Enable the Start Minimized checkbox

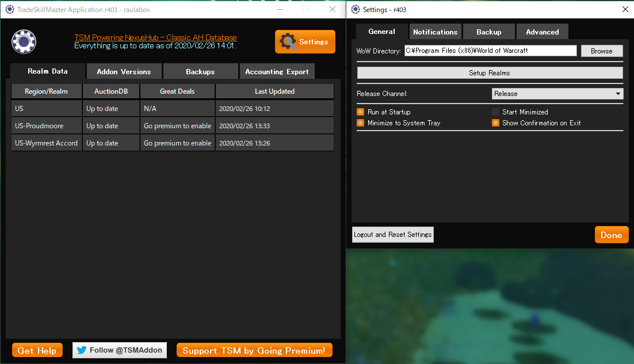pyautogui.click(x=495, y=112)
